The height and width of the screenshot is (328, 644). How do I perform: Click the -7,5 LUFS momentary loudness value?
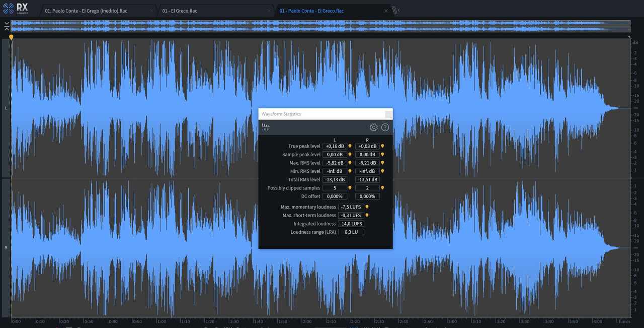point(351,207)
